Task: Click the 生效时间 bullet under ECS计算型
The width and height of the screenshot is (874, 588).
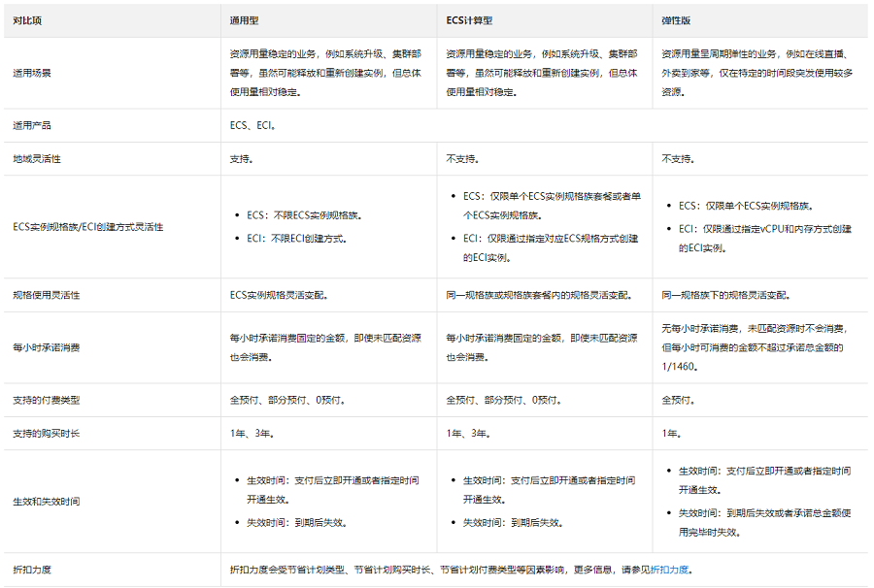Action: click(549, 490)
